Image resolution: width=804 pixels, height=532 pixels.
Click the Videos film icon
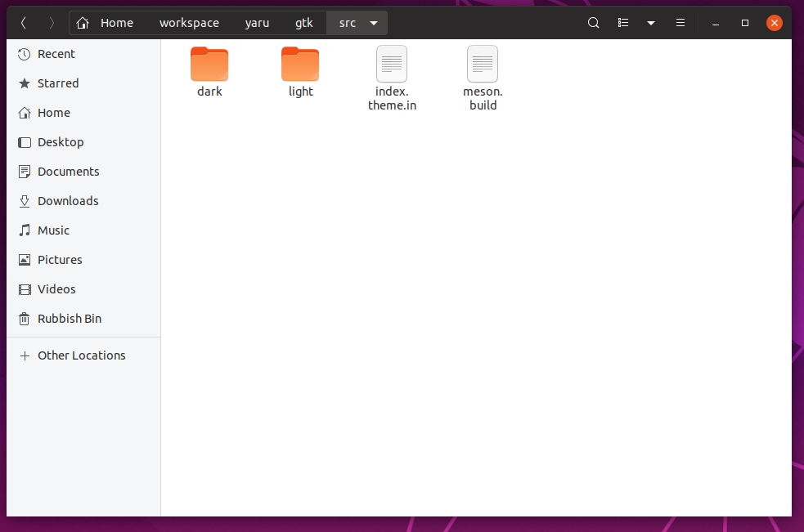(24, 289)
